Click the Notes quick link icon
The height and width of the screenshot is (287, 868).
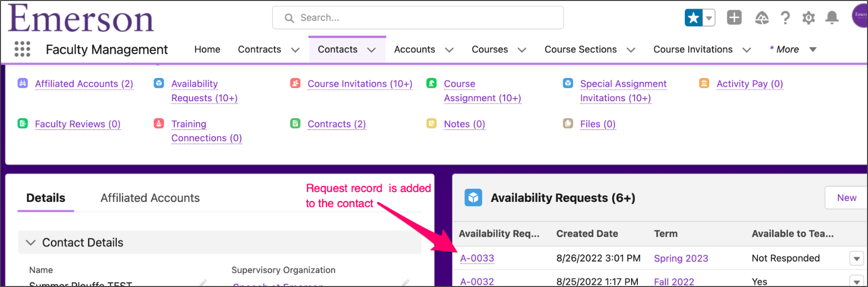click(432, 123)
